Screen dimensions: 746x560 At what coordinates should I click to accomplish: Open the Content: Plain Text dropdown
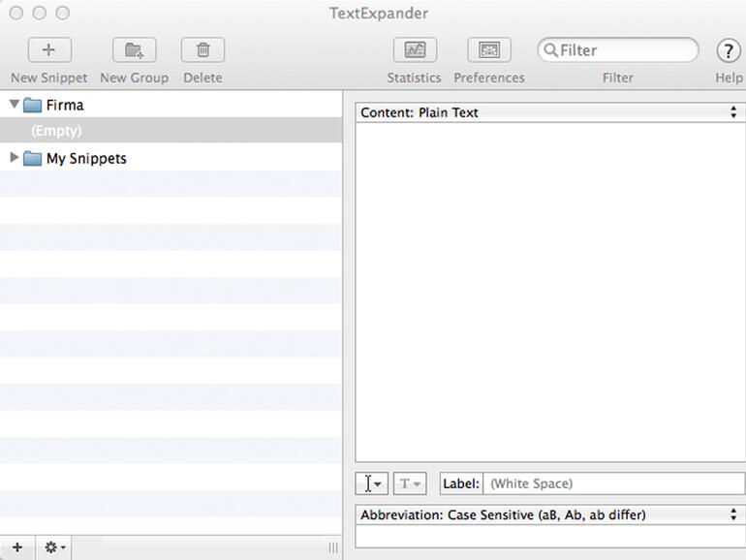tap(550, 112)
